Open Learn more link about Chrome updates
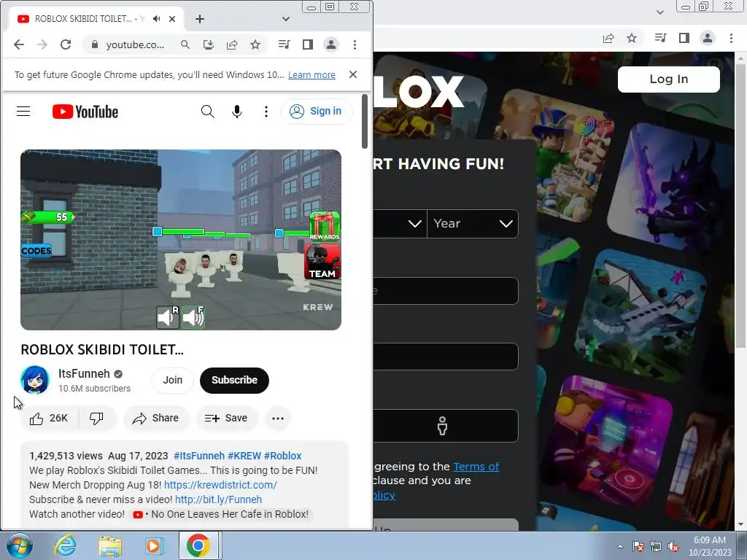This screenshot has height=560, width=747. [x=311, y=75]
